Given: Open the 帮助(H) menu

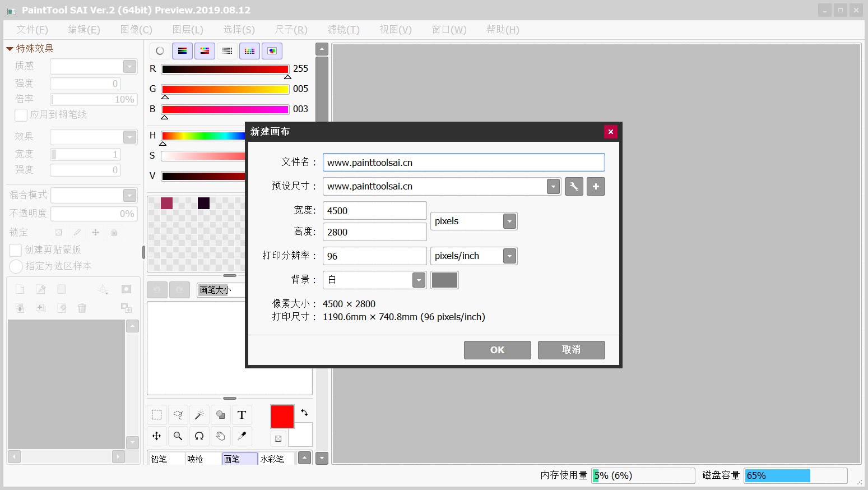Looking at the screenshot, I should 503,30.
